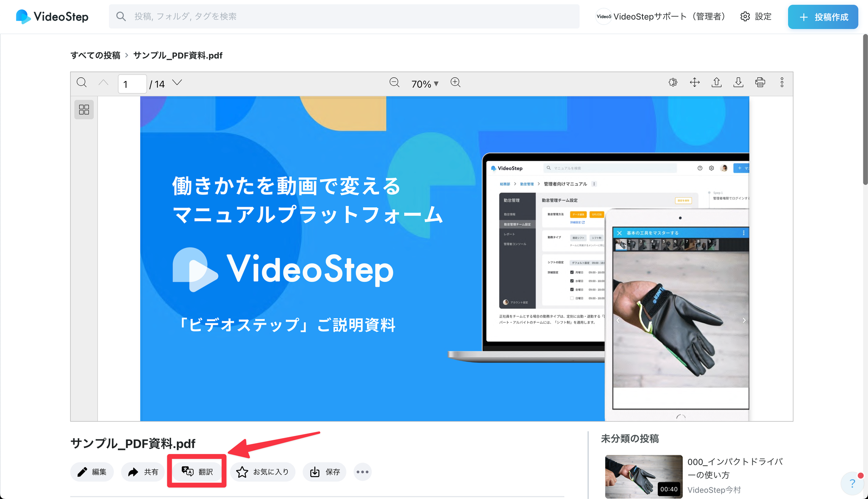
Task: Open the three-dot more actions menu below the title
Action: (x=362, y=472)
